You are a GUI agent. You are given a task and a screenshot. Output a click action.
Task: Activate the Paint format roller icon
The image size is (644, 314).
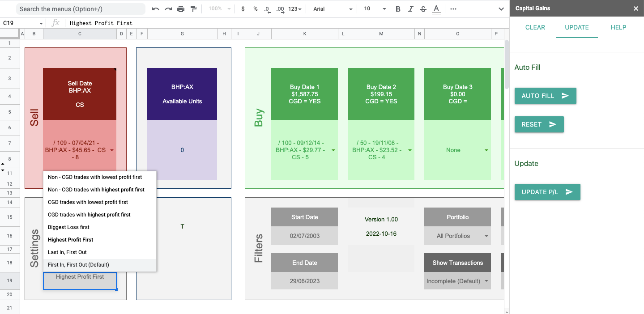[194, 9]
